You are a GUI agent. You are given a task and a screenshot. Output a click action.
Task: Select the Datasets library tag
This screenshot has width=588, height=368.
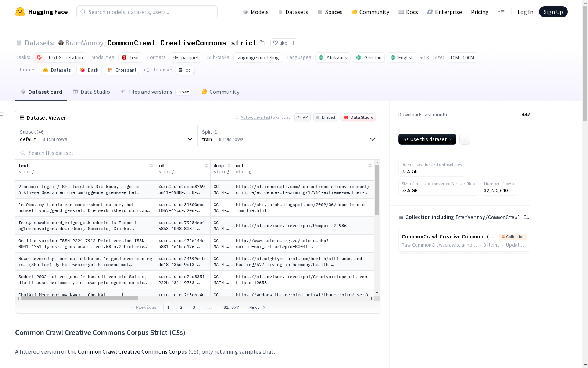[57, 70]
